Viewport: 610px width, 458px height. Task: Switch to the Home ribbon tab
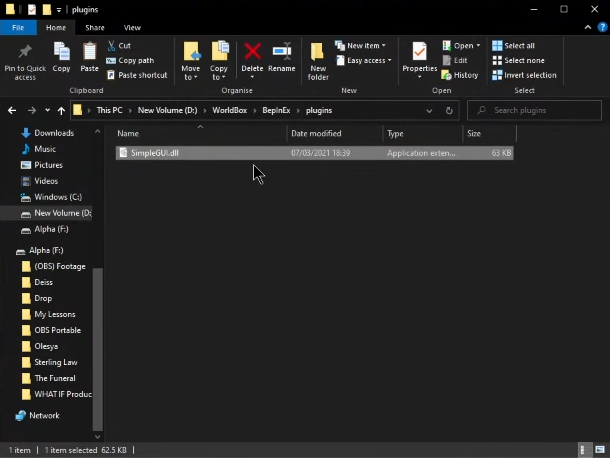[56, 28]
